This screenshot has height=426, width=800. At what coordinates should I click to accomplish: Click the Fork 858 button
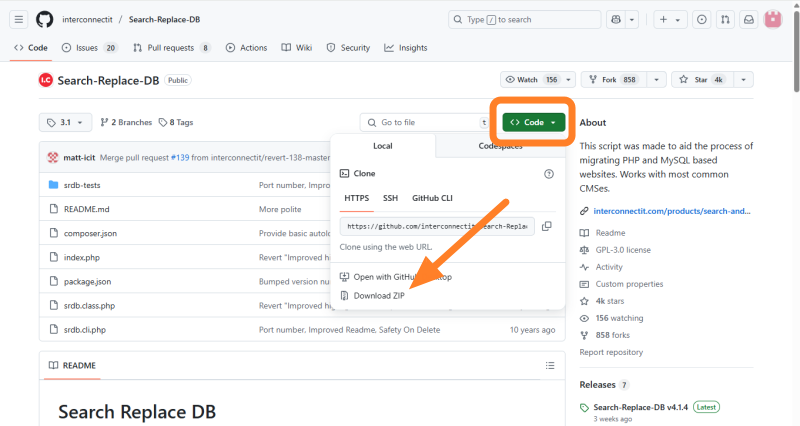[614, 80]
